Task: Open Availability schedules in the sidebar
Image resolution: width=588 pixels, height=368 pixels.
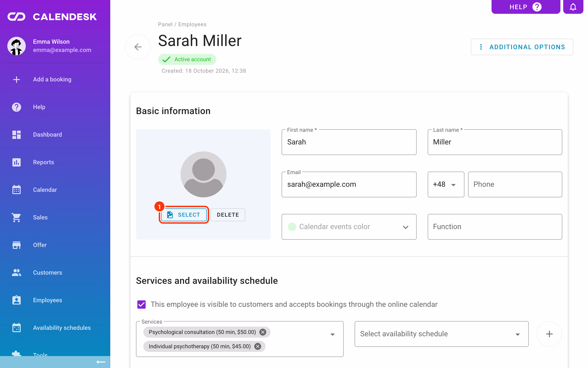Action: pyautogui.click(x=55, y=328)
